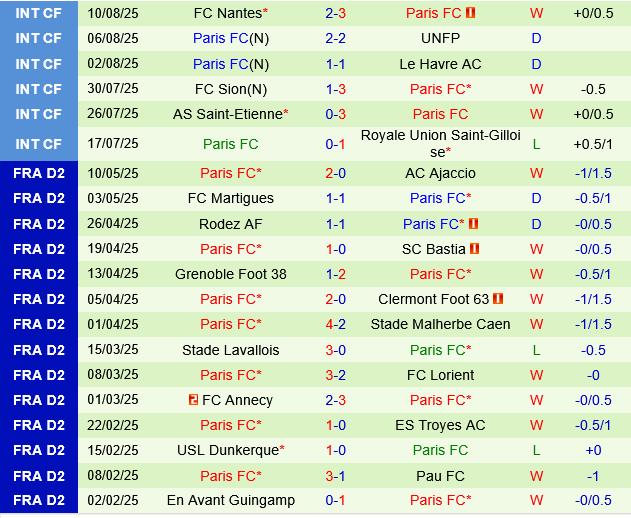
Task: Click the red card icon beside SC Bastia
Action: [x=475, y=249]
